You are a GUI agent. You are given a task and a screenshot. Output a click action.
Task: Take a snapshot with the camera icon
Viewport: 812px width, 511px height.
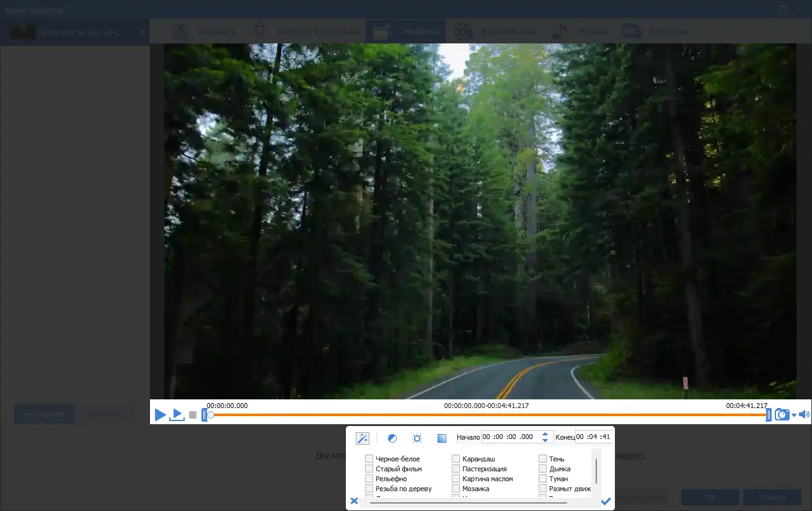coord(782,415)
